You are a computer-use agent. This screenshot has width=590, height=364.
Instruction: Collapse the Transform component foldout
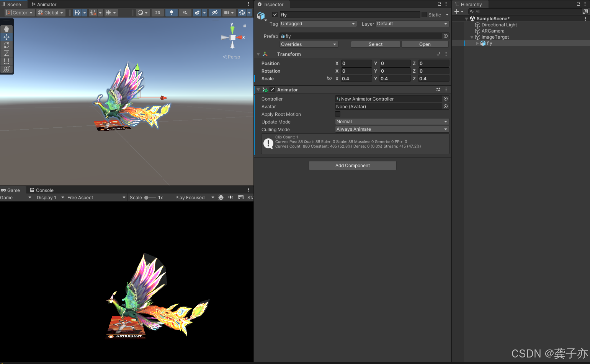[258, 54]
